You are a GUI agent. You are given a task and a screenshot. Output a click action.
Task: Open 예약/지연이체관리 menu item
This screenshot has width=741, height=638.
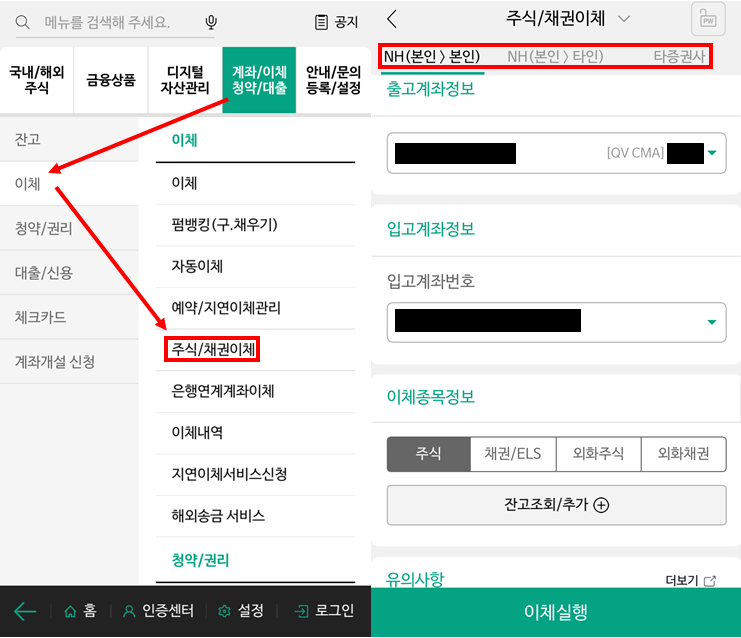pos(255,308)
